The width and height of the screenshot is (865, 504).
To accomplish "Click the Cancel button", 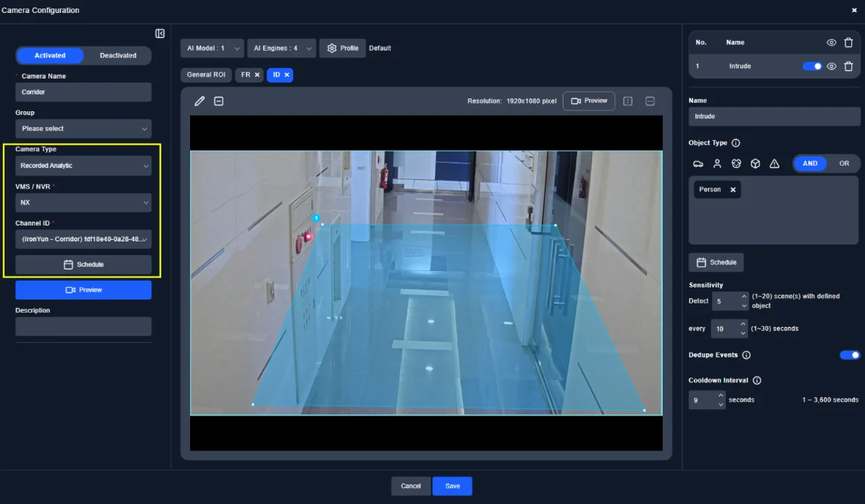I will pyautogui.click(x=411, y=487).
